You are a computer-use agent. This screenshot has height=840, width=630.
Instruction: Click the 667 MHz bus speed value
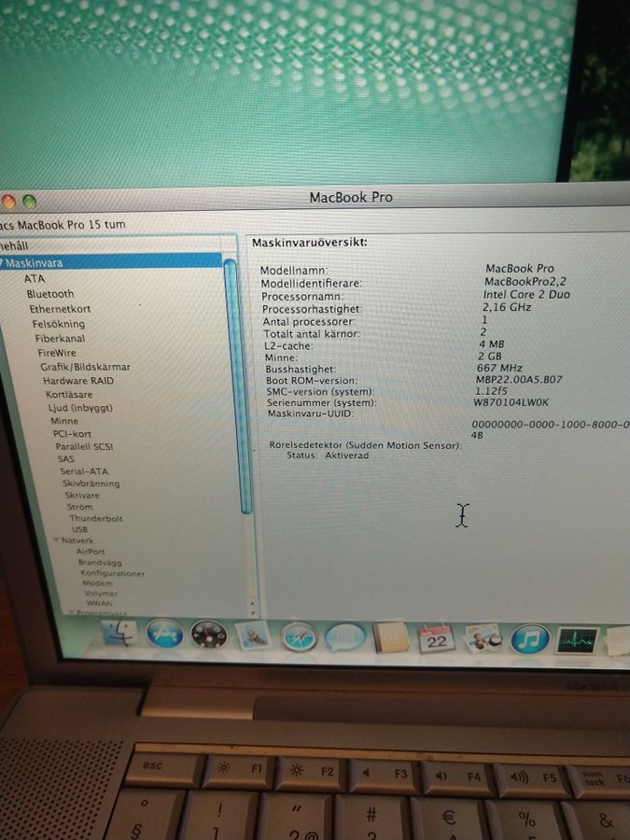pos(499,368)
